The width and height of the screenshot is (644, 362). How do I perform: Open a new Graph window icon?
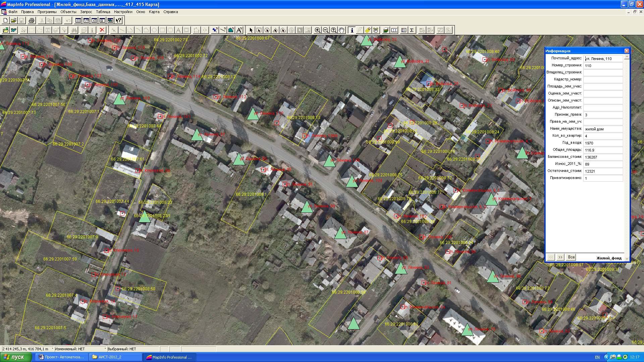pos(94,20)
